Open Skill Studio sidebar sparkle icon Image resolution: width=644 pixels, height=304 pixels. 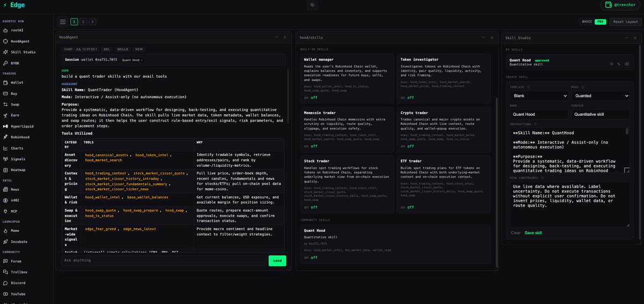pos(5,52)
